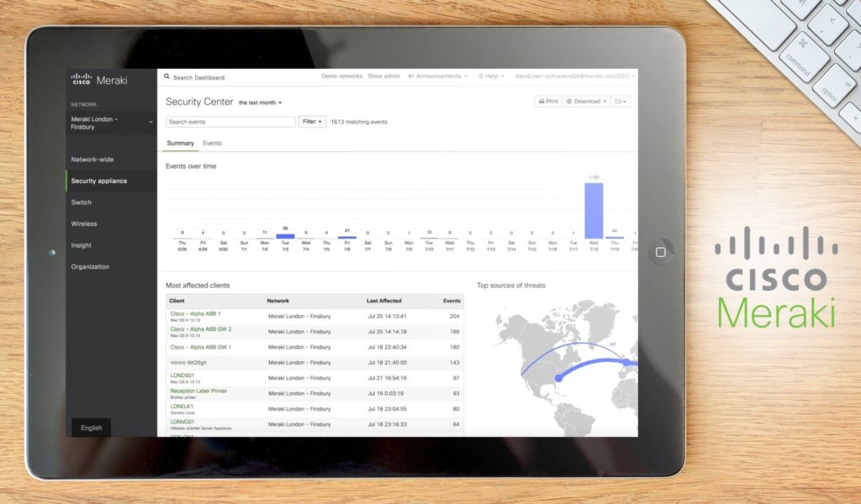The height and width of the screenshot is (504, 861).
Task: Click the search magnifier icon in Dashboard search
Action: point(167,77)
